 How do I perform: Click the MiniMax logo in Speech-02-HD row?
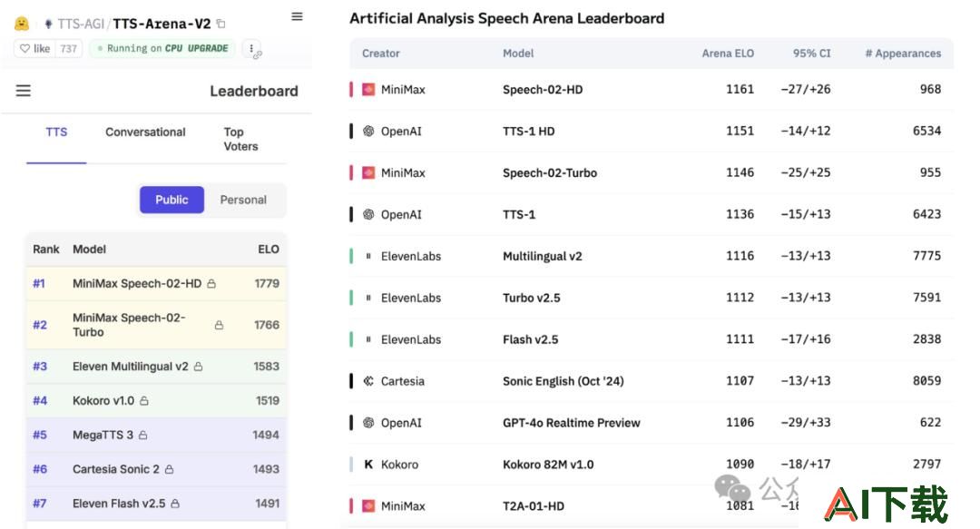coord(368,90)
